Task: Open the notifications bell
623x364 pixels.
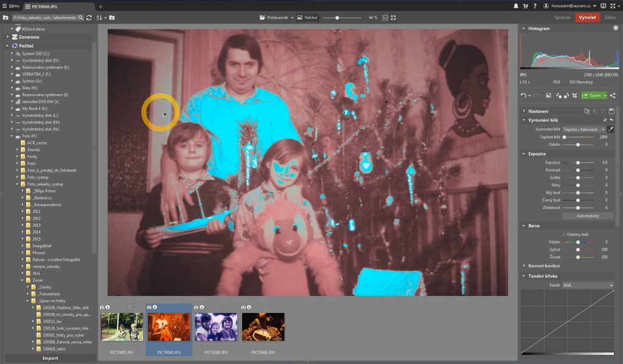Action: coord(516,6)
